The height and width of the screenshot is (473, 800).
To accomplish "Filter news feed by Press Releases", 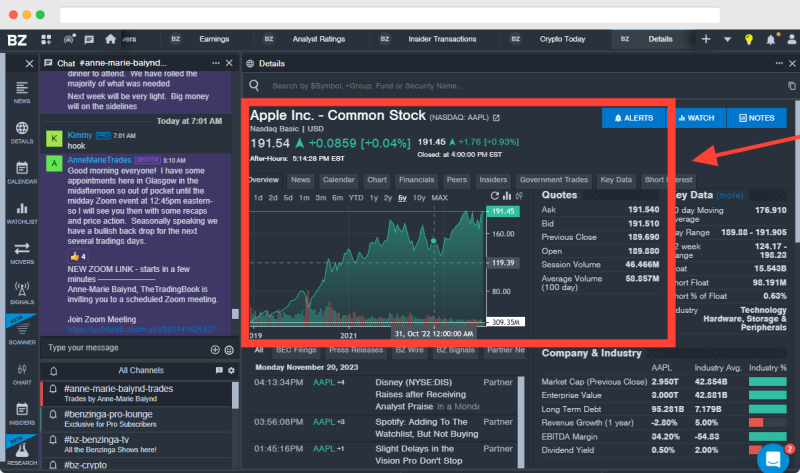I will pyautogui.click(x=356, y=350).
